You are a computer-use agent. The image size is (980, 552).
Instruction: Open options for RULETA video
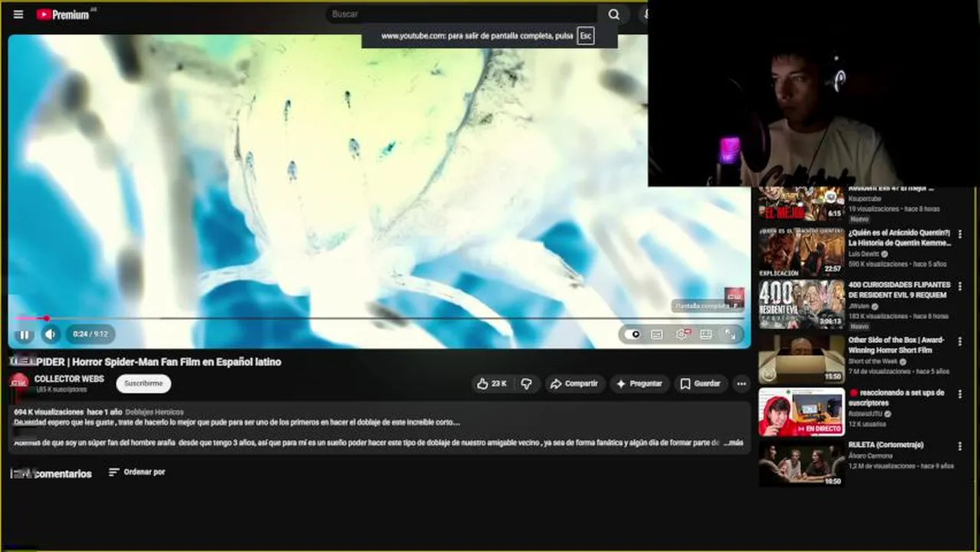[x=959, y=446]
